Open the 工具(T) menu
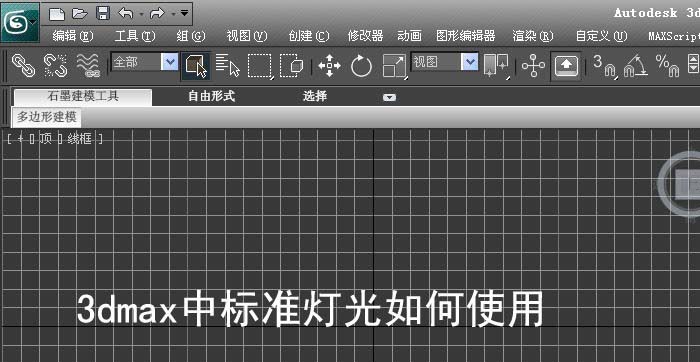Viewport: 700px width, 362px height. [x=135, y=36]
